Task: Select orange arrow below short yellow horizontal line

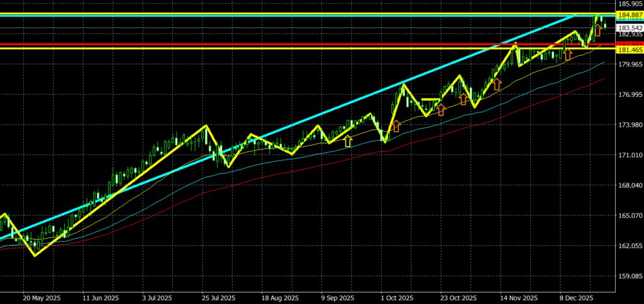Action: [x=440, y=110]
